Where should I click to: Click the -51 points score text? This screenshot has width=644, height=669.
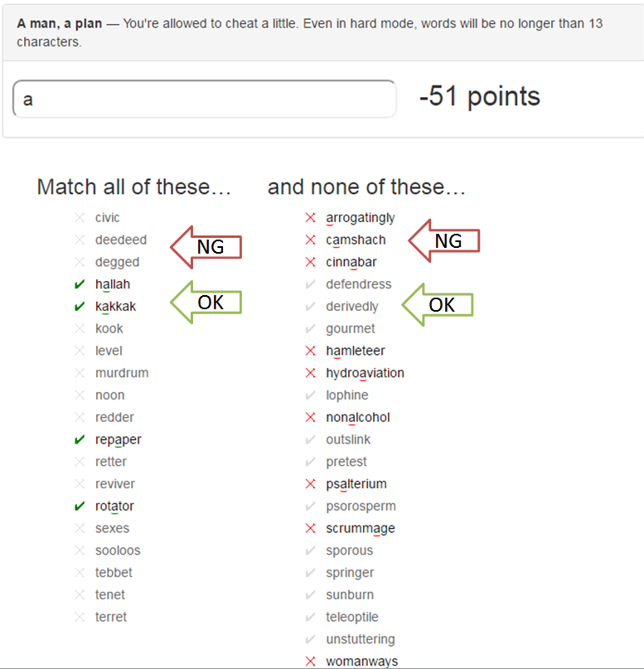point(479,97)
